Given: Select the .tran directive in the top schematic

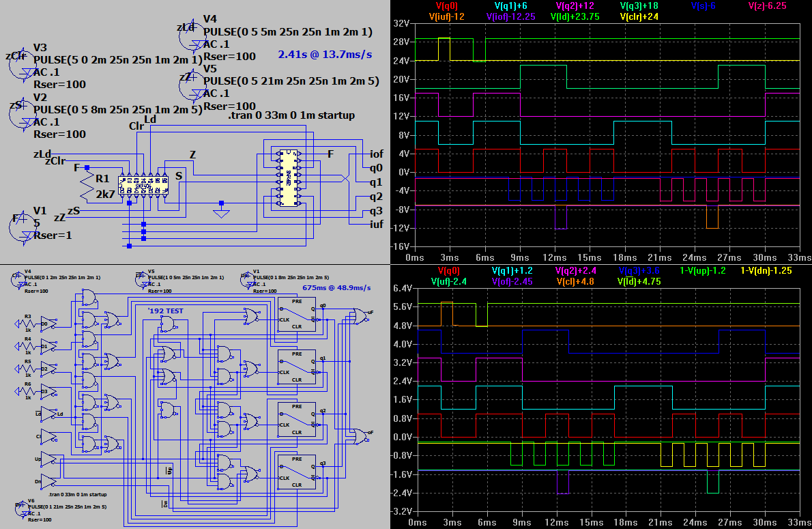Looking at the screenshot, I should click(x=291, y=115).
